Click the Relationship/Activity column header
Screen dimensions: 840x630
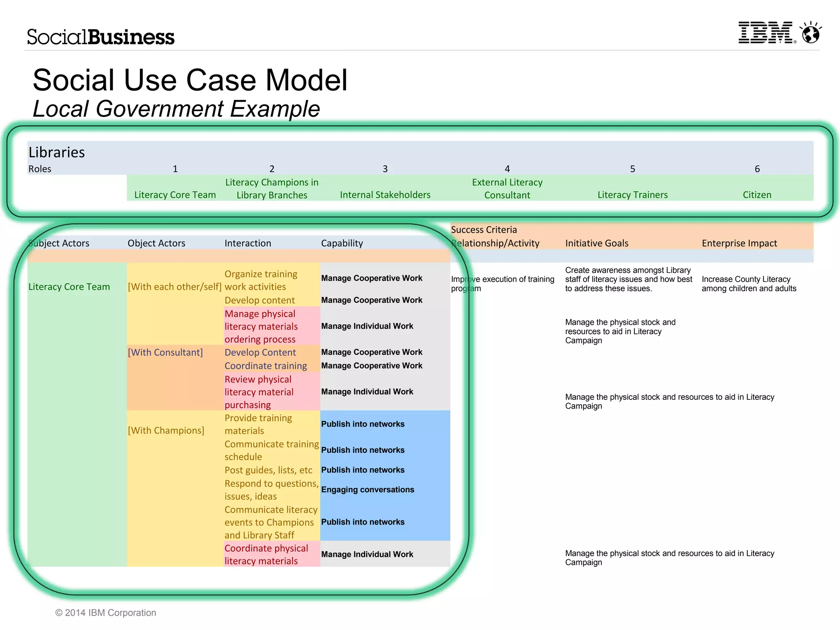[x=495, y=243]
